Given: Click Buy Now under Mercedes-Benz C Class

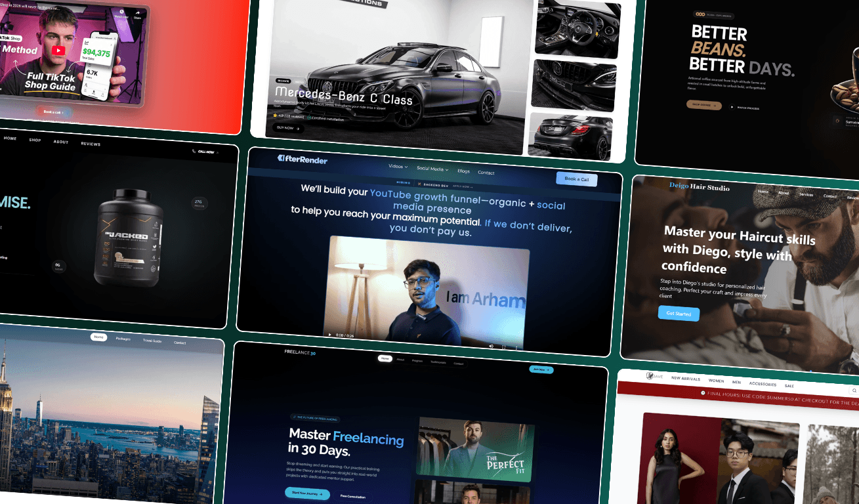Looking at the screenshot, I should pos(288,128).
